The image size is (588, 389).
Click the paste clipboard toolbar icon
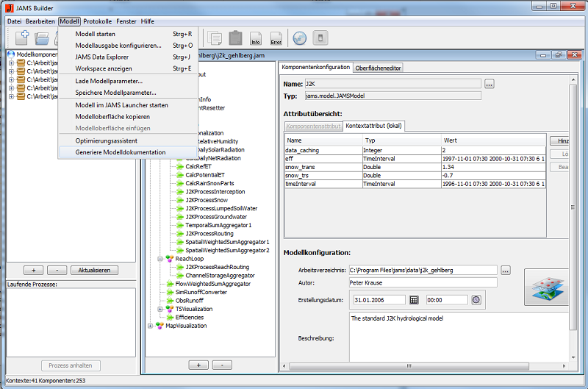point(235,38)
